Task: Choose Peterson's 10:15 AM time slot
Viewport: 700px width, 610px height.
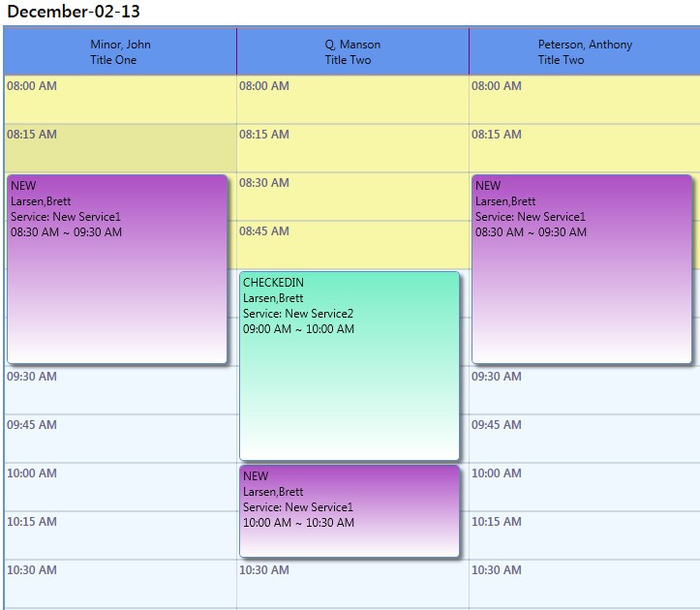Action: [585, 535]
